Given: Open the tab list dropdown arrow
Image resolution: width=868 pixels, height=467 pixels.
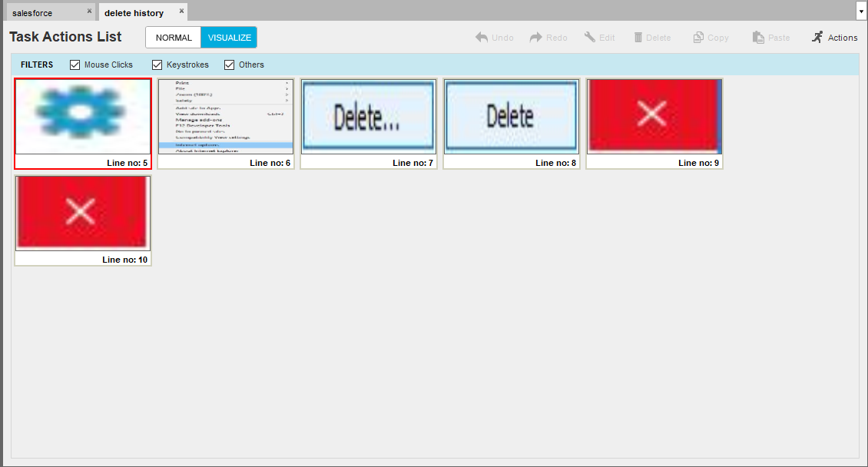Looking at the screenshot, I should (861, 11).
